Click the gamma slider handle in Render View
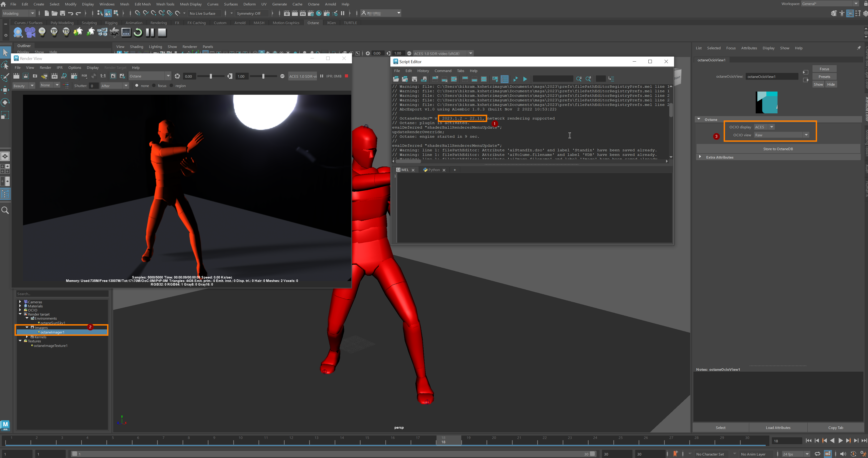The height and width of the screenshot is (458, 868). (263, 76)
